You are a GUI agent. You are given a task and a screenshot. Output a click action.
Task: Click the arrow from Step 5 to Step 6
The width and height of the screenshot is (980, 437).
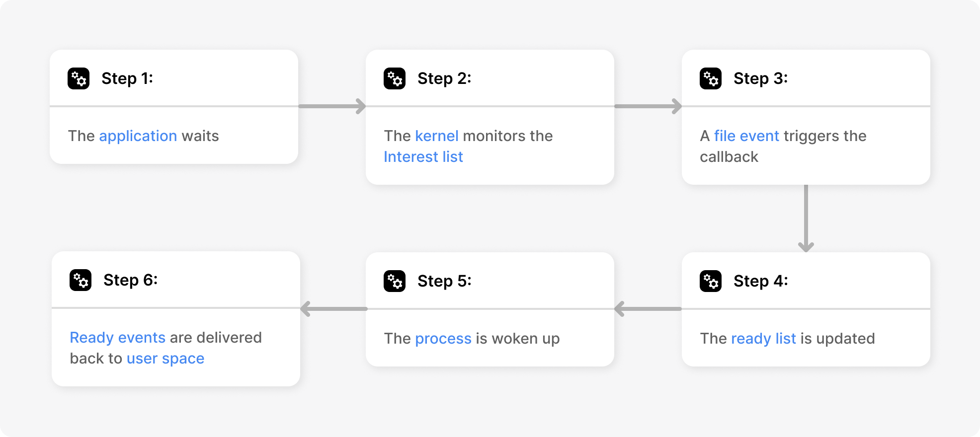[333, 308]
